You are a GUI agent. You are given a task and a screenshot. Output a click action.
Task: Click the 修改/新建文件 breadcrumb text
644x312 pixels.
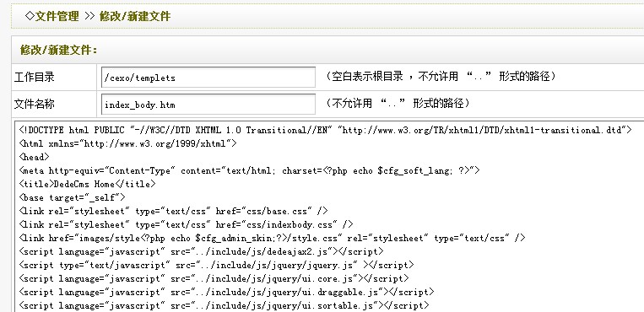click(x=135, y=16)
